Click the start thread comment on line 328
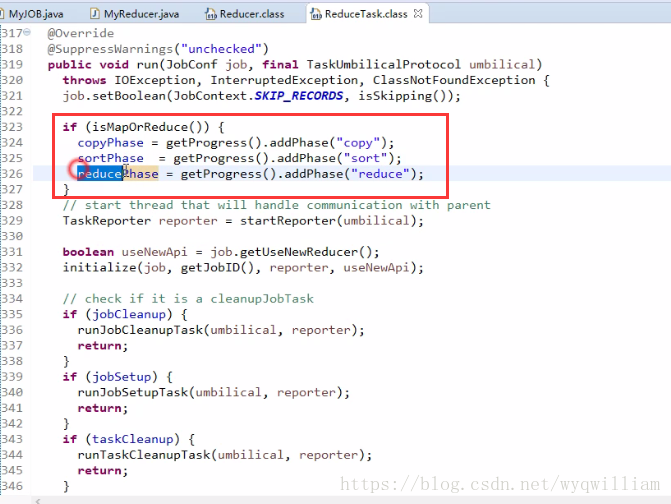Viewport: 671px width, 504px height. click(x=276, y=205)
